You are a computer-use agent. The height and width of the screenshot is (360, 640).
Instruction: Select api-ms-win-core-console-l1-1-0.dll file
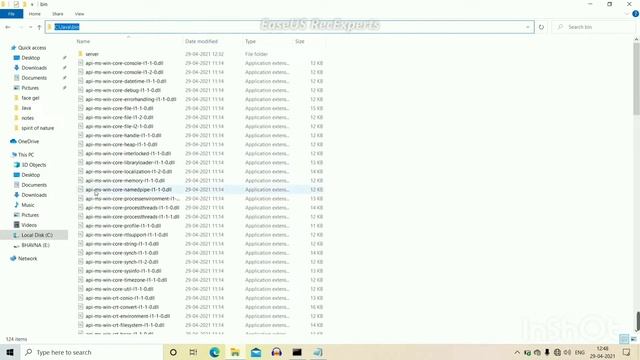click(x=124, y=63)
